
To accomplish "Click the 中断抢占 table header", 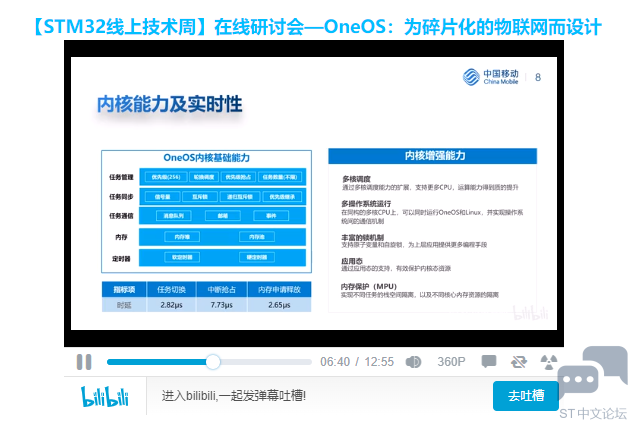I will pyautogui.click(x=221, y=290).
